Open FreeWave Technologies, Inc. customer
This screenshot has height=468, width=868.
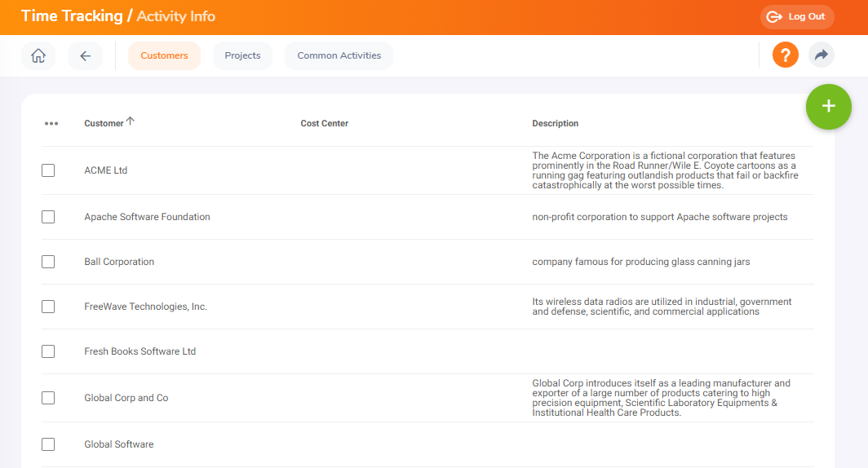pyautogui.click(x=145, y=307)
